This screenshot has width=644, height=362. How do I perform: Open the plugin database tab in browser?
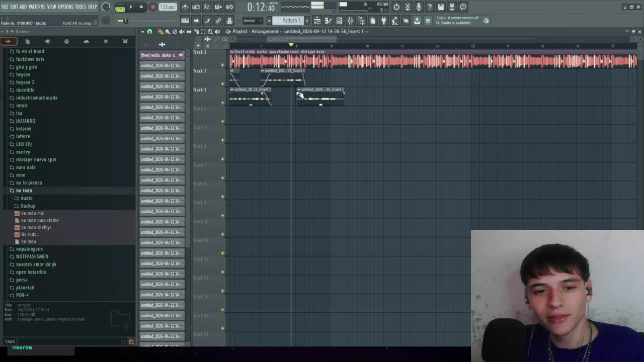tap(47, 41)
